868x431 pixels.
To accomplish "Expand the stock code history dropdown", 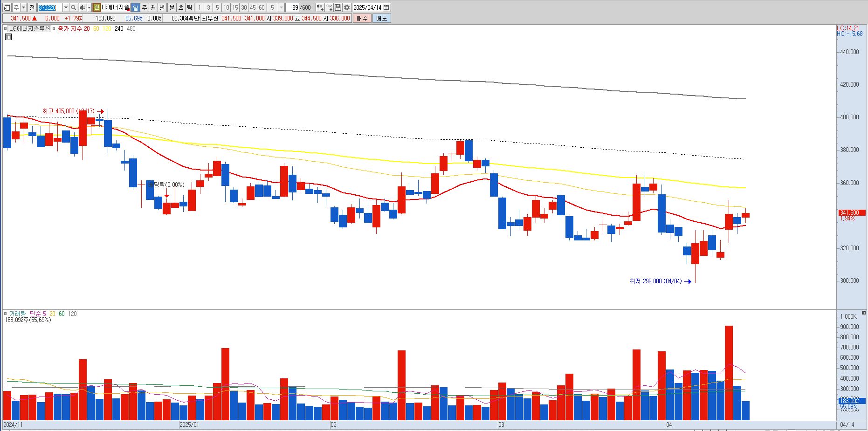I will point(66,7).
